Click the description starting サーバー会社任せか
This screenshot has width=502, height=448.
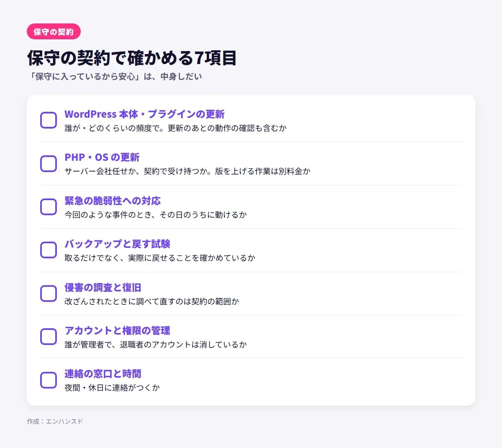coord(187,171)
